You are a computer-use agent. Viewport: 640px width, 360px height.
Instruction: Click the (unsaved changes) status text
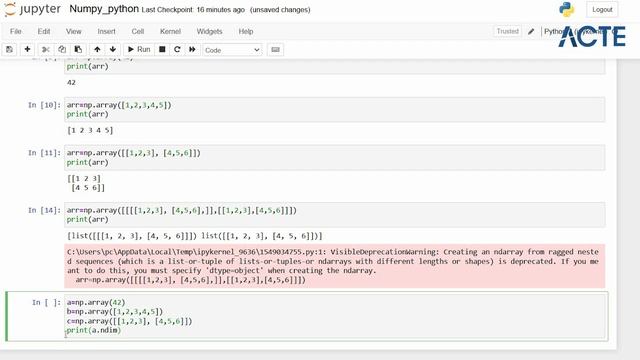click(280, 10)
